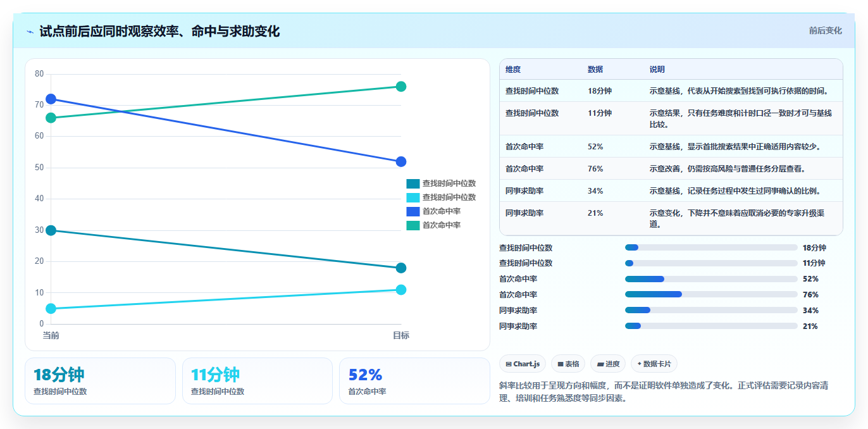868x429 pixels.
Task: Select the 进度 chip
Action: [608, 364]
